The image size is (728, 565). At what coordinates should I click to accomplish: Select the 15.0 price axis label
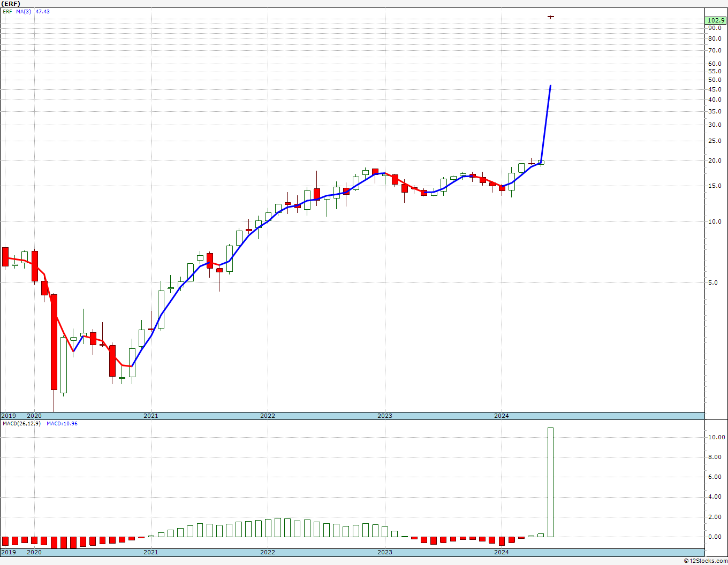click(x=714, y=186)
